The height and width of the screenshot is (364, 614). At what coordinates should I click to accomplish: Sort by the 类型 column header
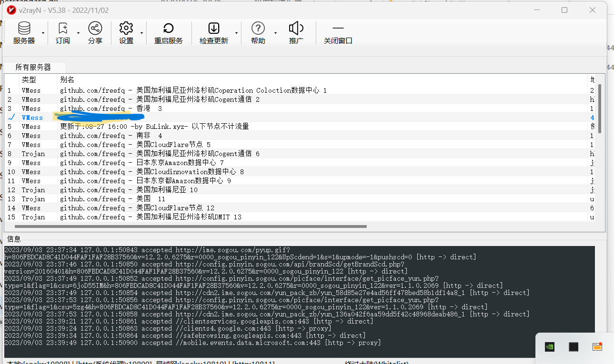point(38,79)
